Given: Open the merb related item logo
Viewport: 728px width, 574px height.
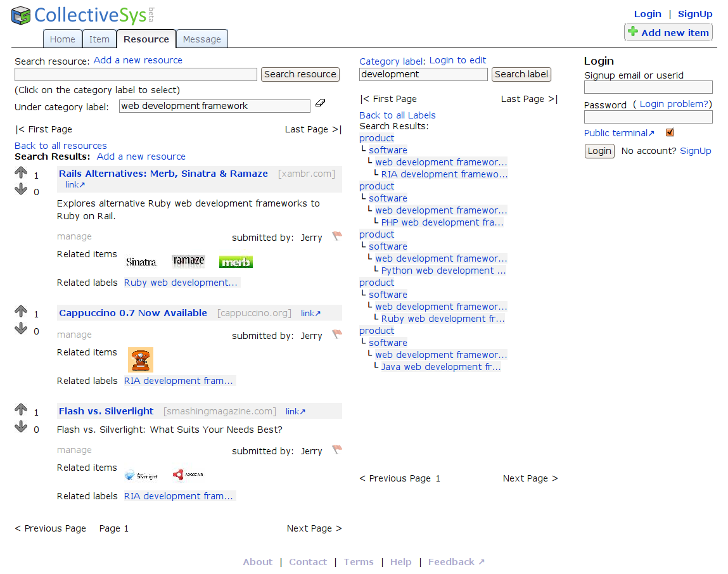Looking at the screenshot, I should click(x=236, y=262).
